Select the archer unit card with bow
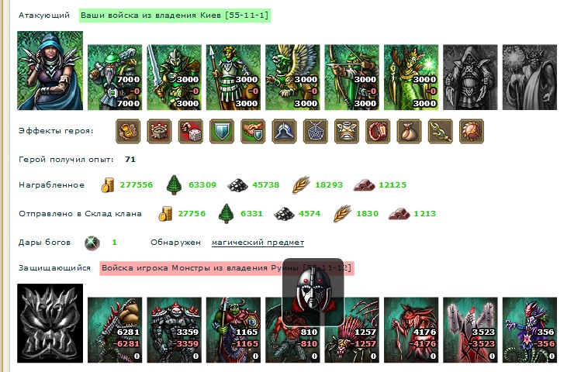This screenshot has height=372, width=588. [351, 77]
